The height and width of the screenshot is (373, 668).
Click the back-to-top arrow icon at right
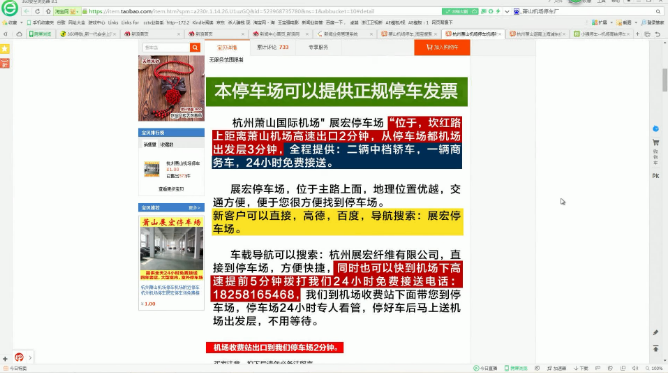coord(656,349)
